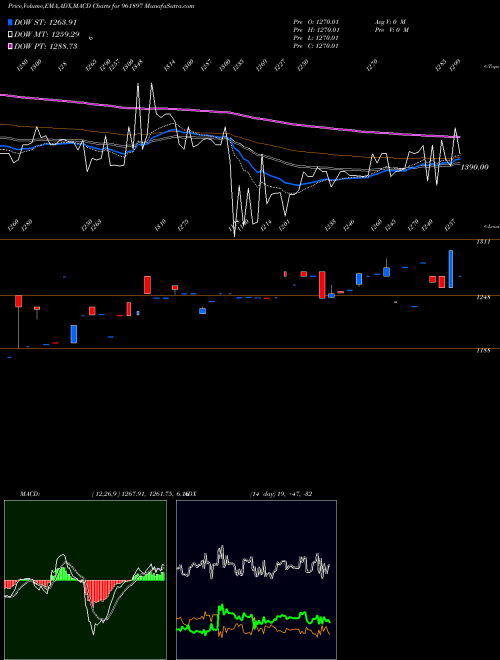
Task: Select the 'DOW PT: 1288.73' legend text
Action: (x=45, y=47)
